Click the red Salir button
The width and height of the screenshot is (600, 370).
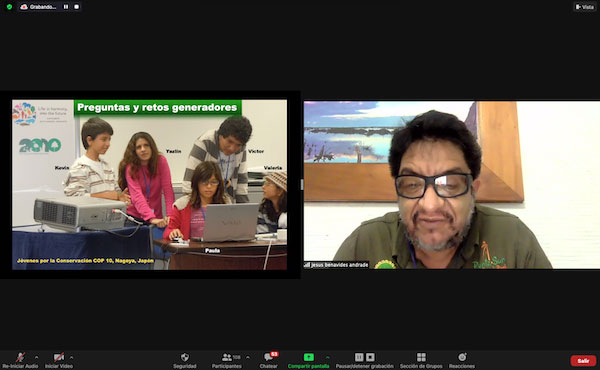583,360
